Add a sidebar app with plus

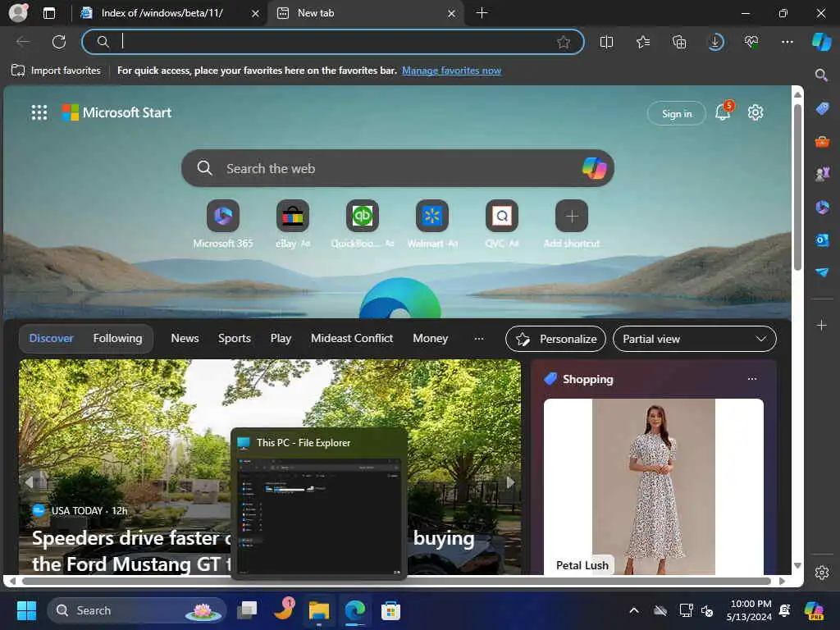[x=821, y=325]
